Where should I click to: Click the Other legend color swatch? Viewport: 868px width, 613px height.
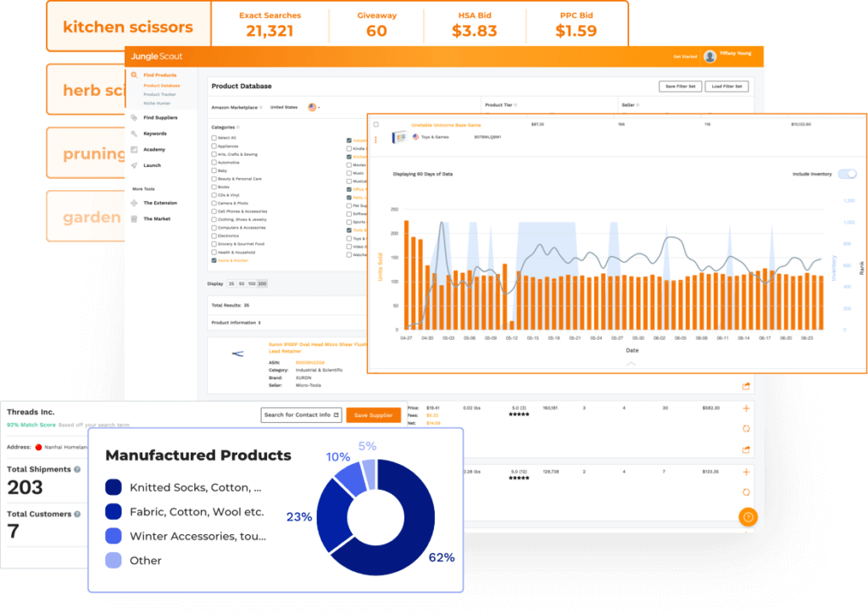tap(114, 560)
